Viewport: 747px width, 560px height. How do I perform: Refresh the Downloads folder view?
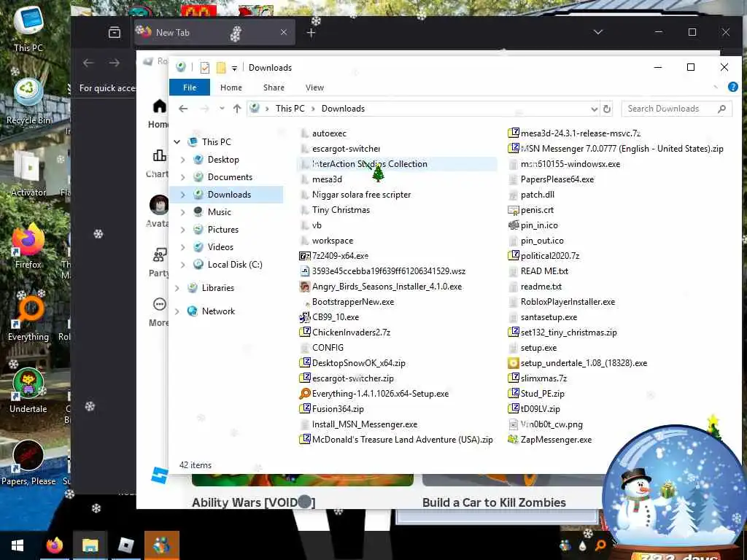tap(606, 109)
